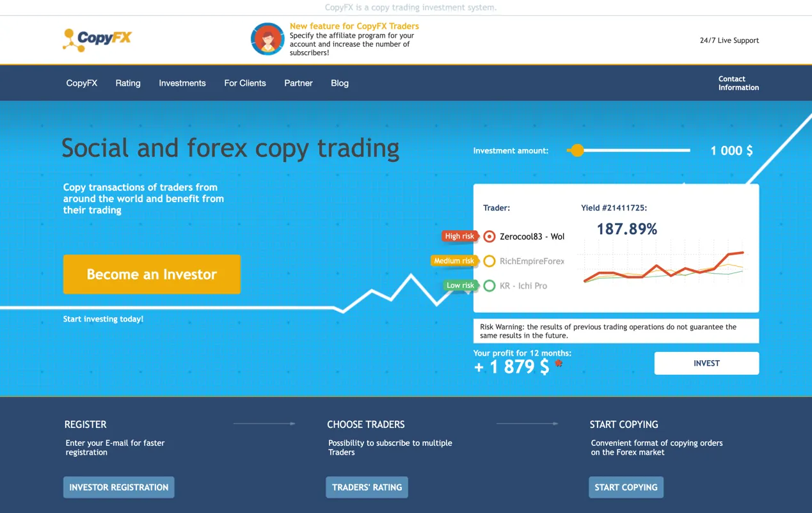Open the Partner menu
This screenshot has height=513, width=812.
coord(298,83)
